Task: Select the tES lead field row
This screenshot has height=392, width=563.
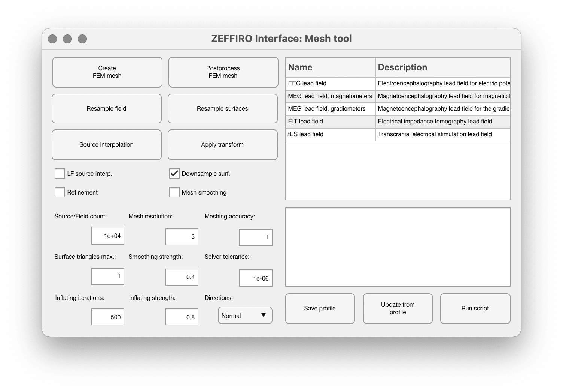Action: pos(398,134)
